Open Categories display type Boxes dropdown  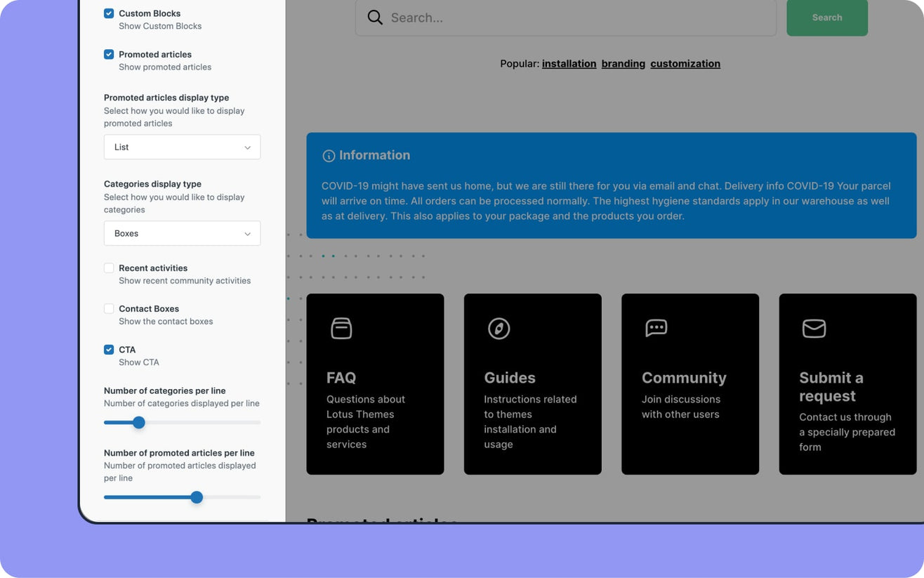coord(182,233)
